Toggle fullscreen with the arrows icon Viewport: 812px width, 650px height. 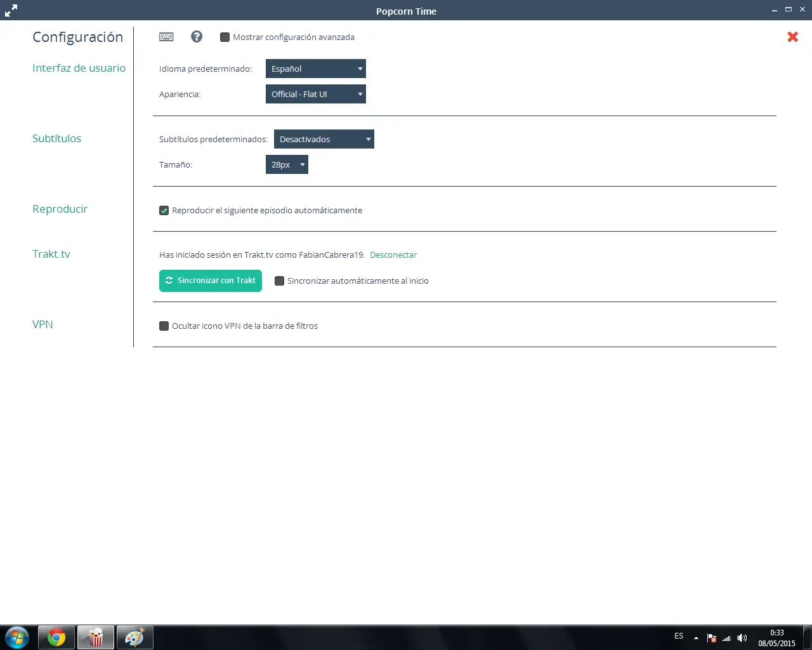click(11, 10)
